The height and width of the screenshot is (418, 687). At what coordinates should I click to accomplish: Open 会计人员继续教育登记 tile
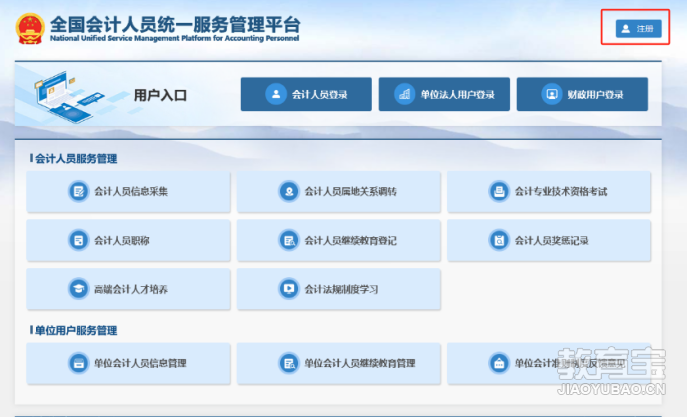(339, 241)
